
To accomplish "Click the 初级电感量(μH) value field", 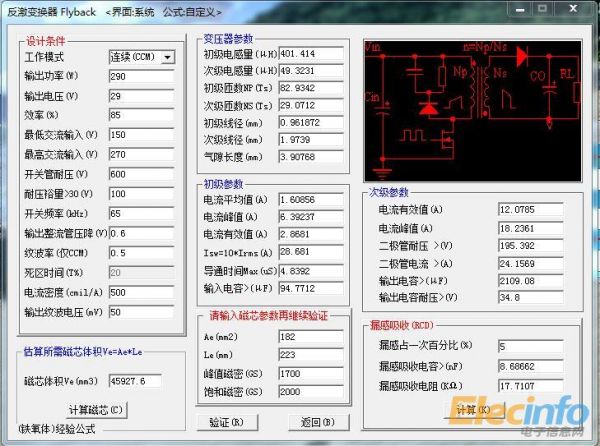I will [311, 54].
